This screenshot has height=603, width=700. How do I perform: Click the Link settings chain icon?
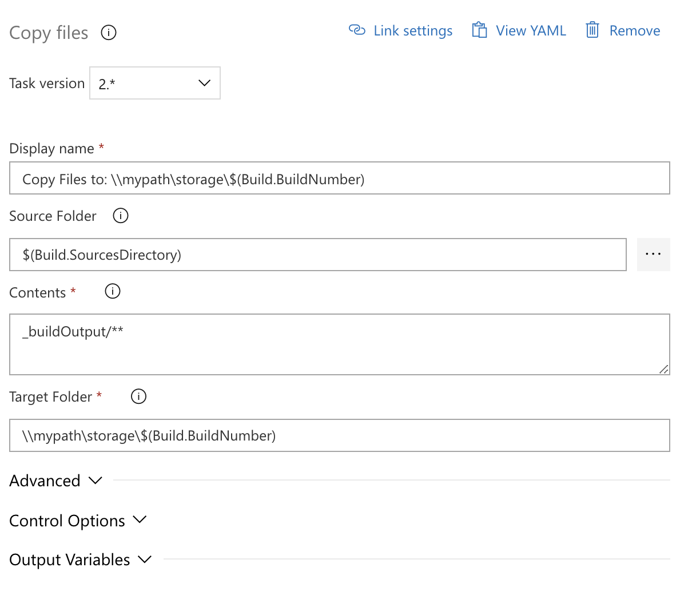pyautogui.click(x=357, y=30)
